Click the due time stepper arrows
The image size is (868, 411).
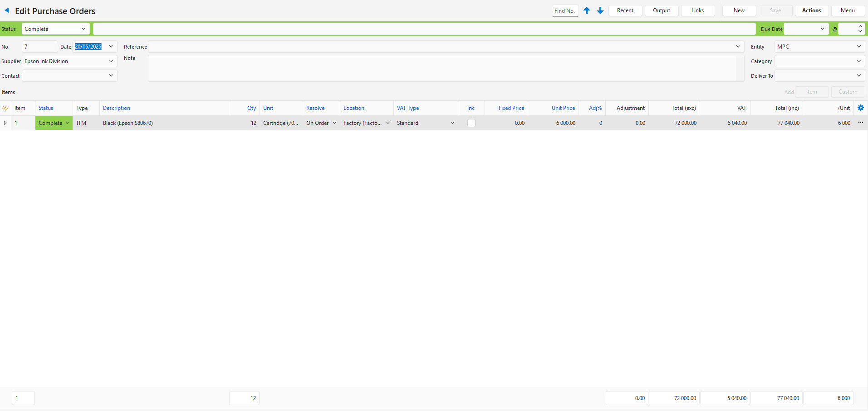tap(860, 29)
